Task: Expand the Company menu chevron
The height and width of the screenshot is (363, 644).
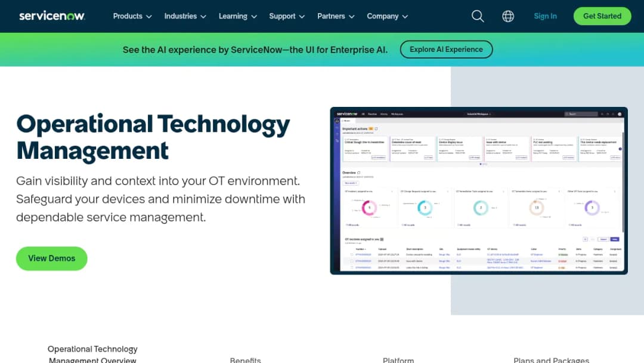Action: tap(405, 17)
